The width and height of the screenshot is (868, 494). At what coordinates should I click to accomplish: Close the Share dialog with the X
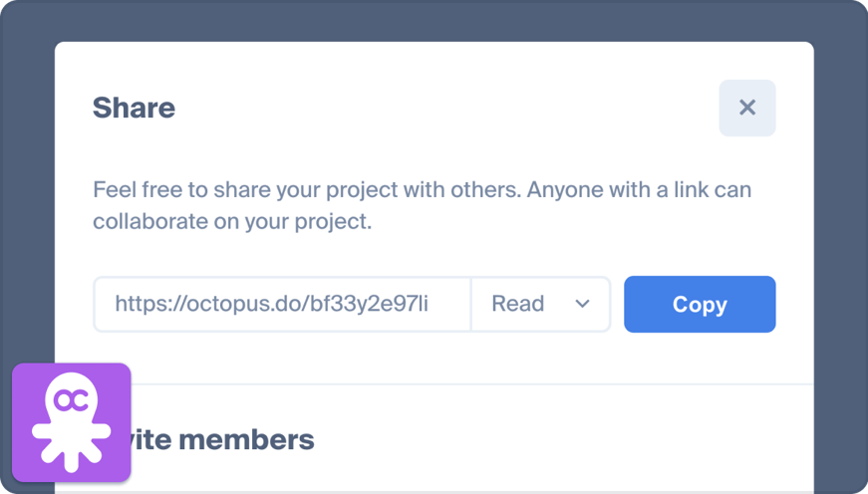[x=747, y=108]
